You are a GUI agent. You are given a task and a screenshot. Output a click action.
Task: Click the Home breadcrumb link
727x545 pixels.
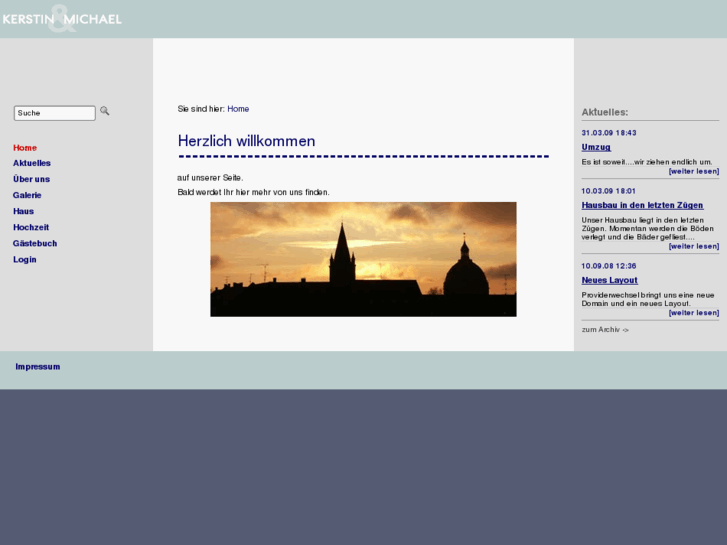pos(238,109)
